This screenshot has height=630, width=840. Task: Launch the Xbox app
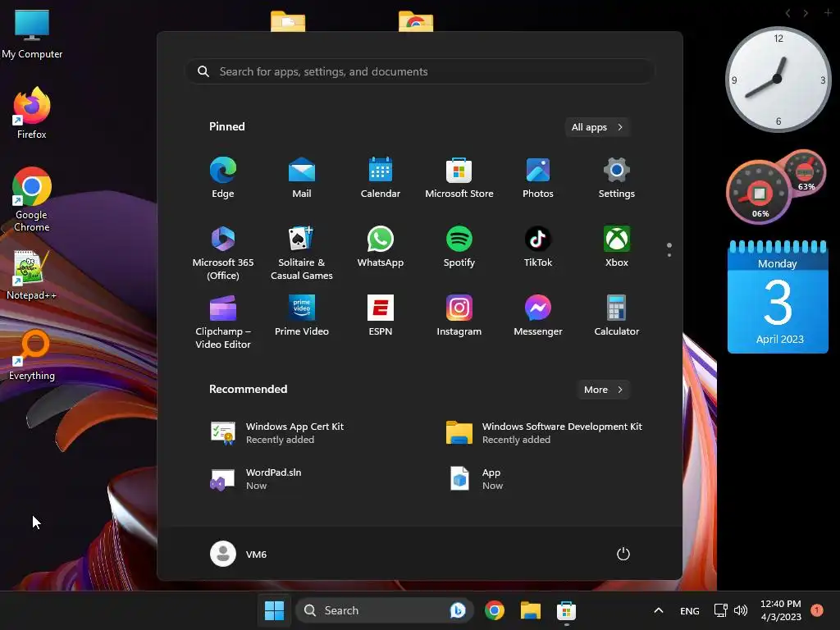617,246
